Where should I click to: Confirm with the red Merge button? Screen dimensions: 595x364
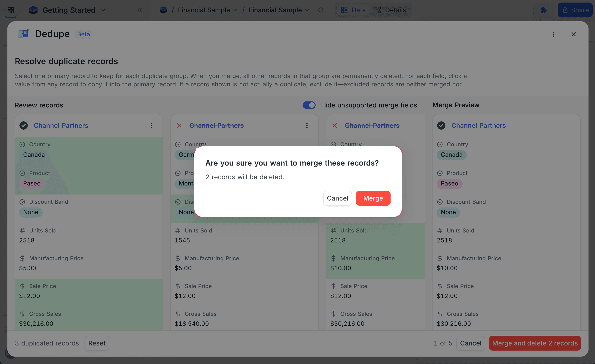coord(373,198)
